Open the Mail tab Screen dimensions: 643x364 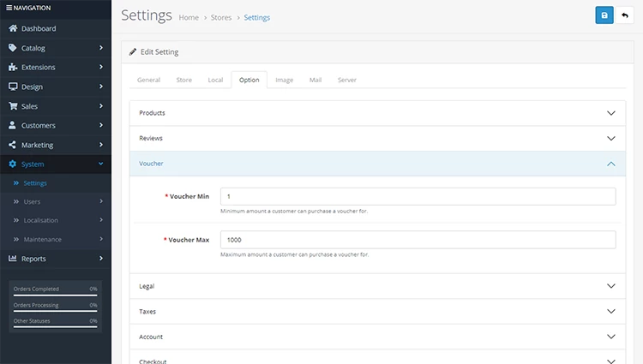(315, 80)
